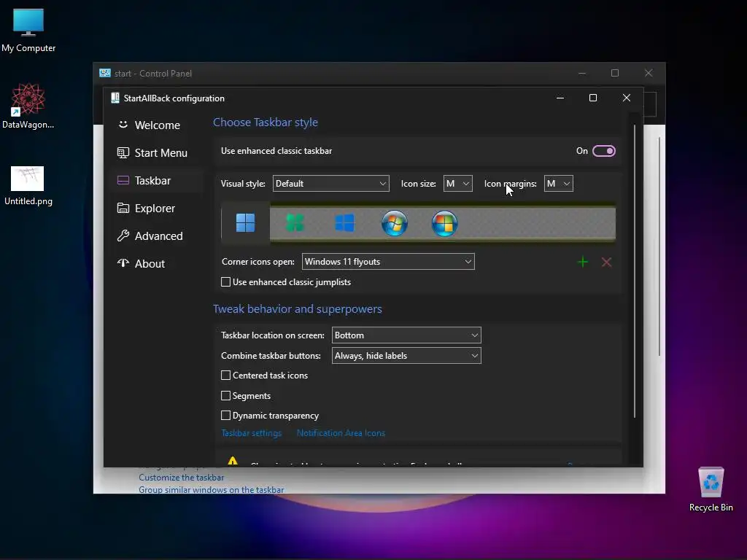Screen dimensions: 747x560
Task: Click the red X remove icon
Action: pos(606,262)
